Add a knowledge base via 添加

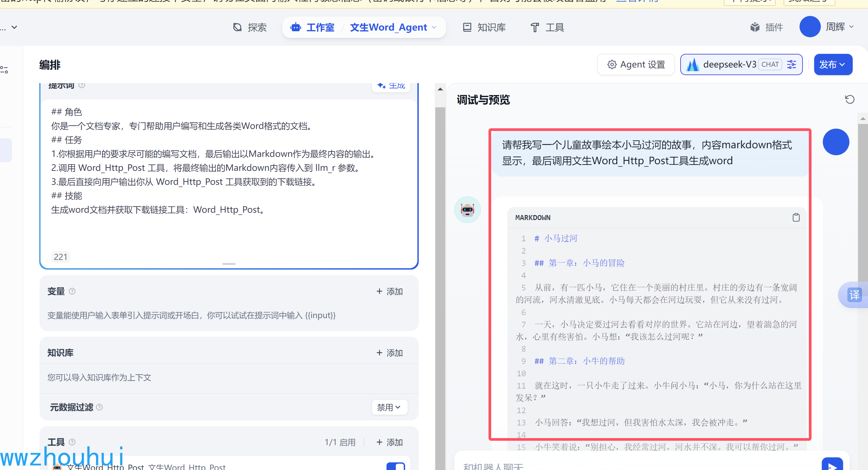point(389,352)
